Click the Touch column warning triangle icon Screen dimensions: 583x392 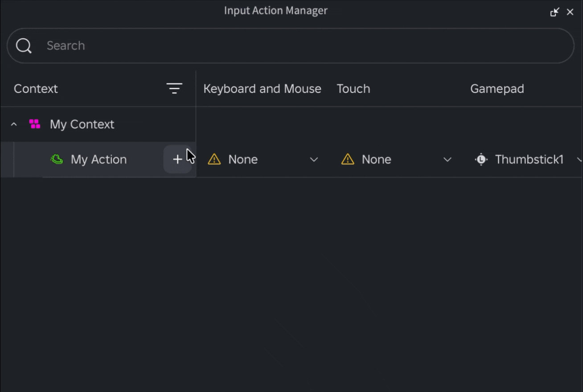pyautogui.click(x=348, y=159)
